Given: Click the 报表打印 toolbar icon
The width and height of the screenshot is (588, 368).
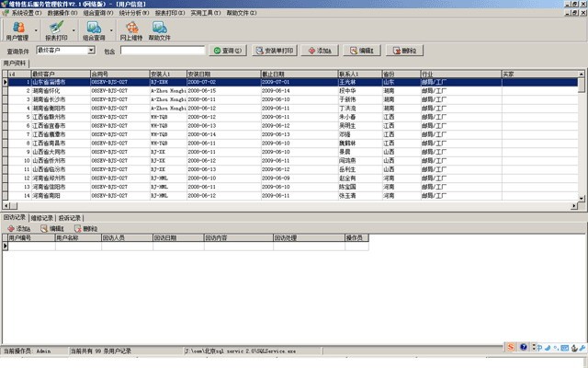Looking at the screenshot, I should (56, 31).
